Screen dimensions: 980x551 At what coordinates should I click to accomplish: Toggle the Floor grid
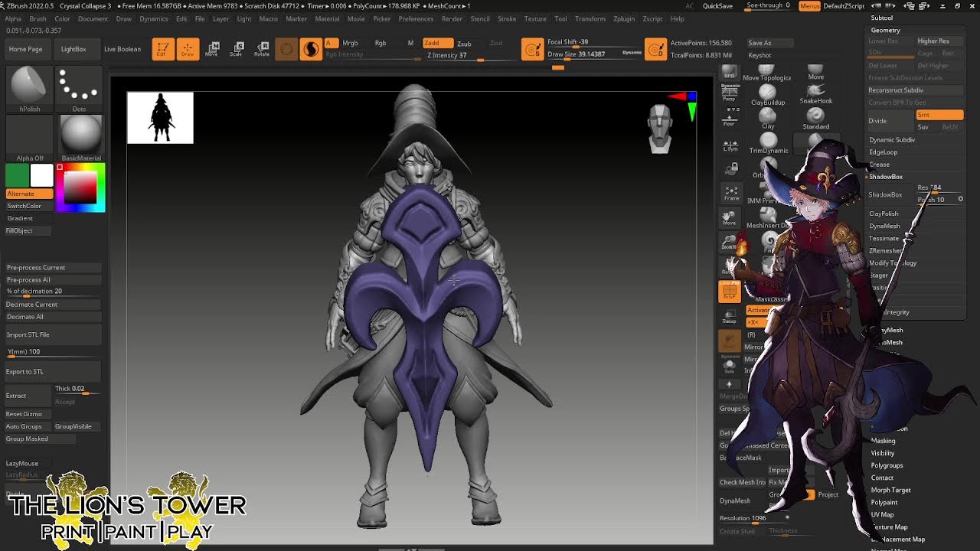[x=730, y=117]
